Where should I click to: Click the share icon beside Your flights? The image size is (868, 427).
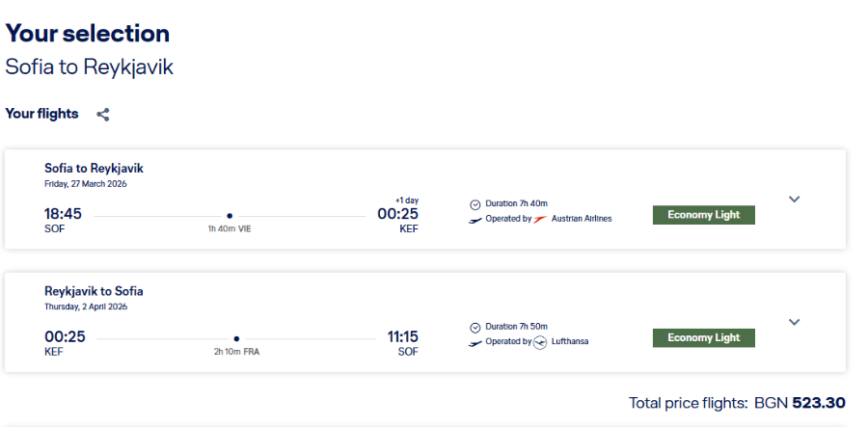coord(103,115)
